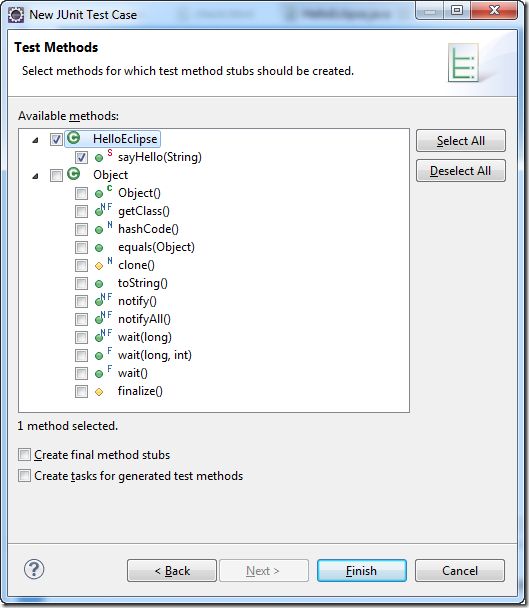Click the Object() constructor icon
529x608 pixels.
click(x=104, y=192)
